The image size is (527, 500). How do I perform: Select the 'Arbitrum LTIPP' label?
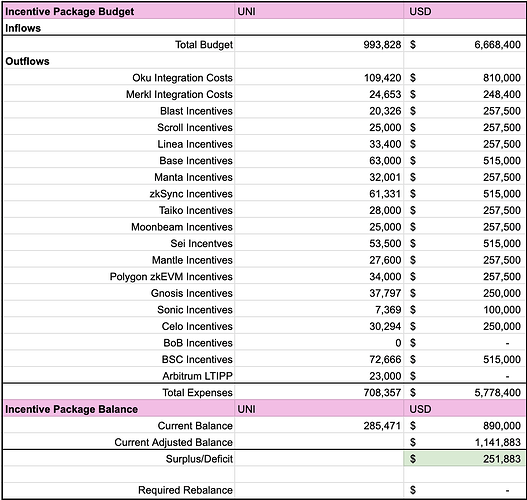click(x=197, y=376)
